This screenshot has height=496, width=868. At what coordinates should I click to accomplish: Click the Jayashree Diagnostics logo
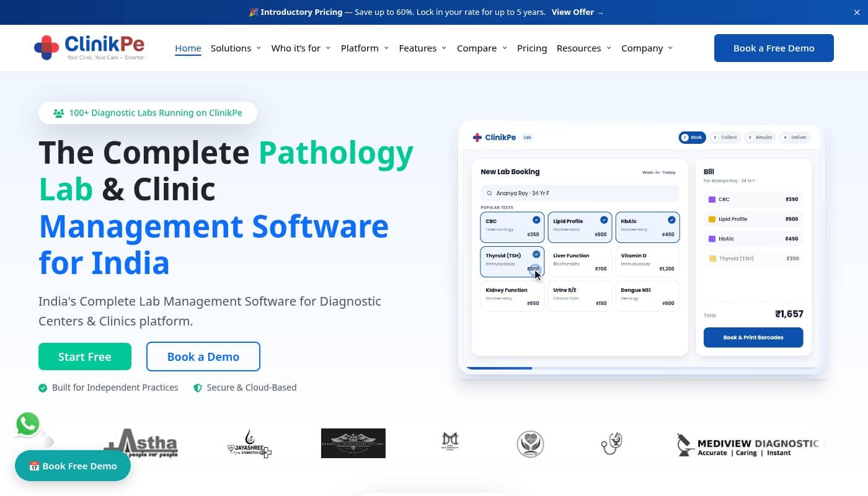(x=249, y=443)
